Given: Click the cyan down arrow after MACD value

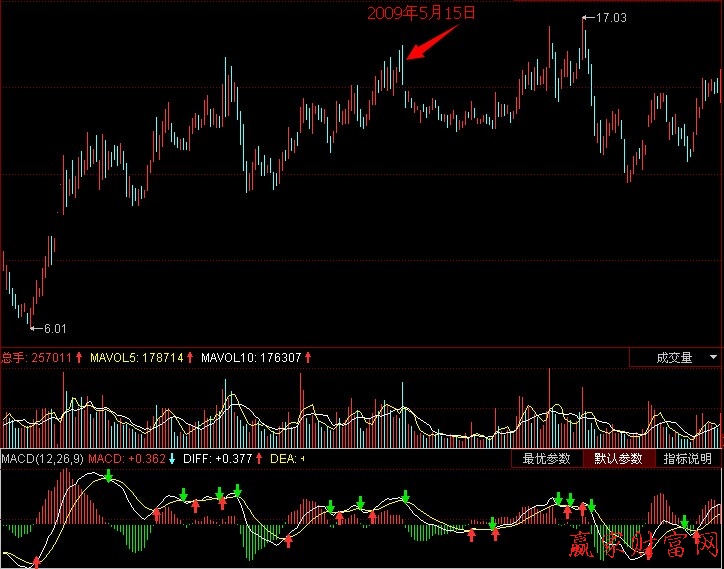Looking at the screenshot, I should coord(171,459).
